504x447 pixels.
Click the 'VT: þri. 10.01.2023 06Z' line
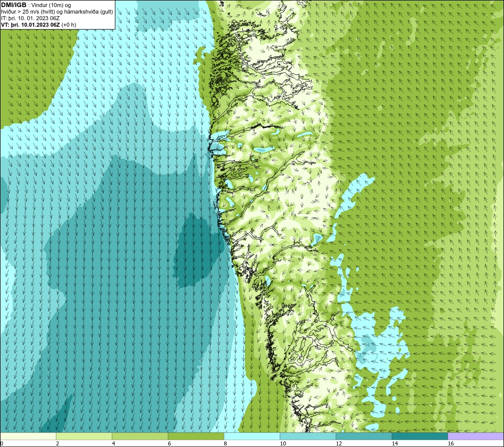pos(39,25)
